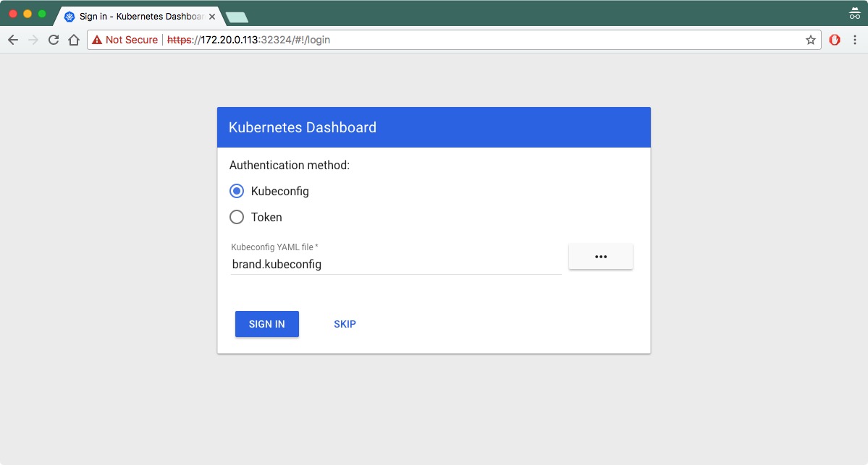Open the Opera extension icon

point(835,40)
